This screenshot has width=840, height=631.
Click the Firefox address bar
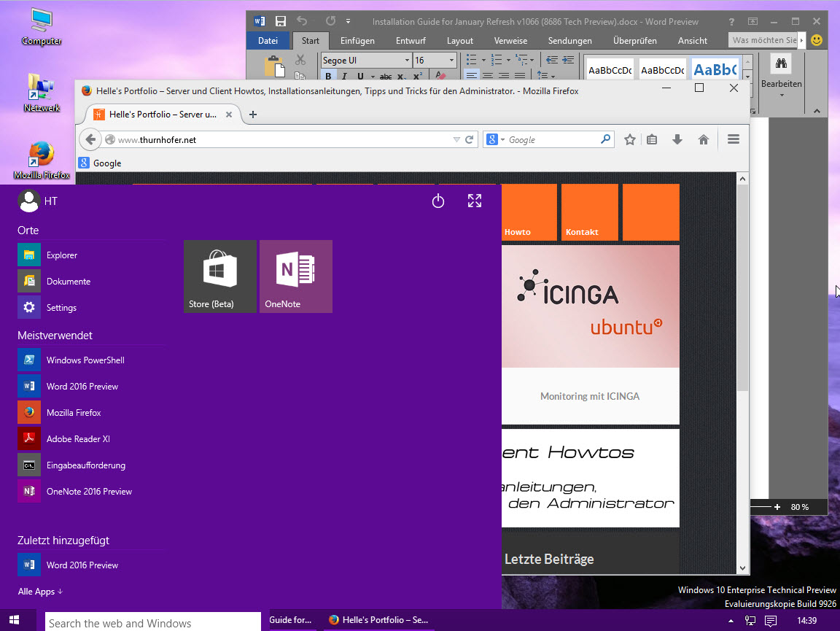pyautogui.click(x=284, y=139)
